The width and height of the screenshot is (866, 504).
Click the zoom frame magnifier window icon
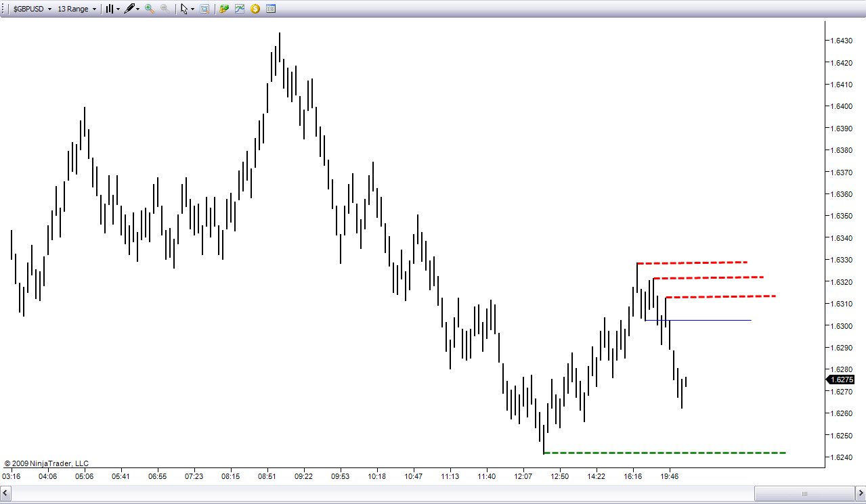(x=204, y=9)
